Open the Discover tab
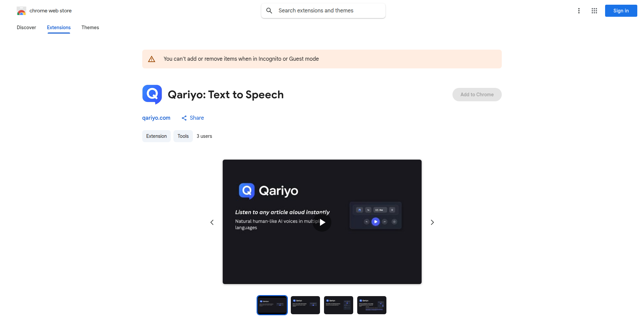This screenshot has width=644, height=333. pos(26,27)
